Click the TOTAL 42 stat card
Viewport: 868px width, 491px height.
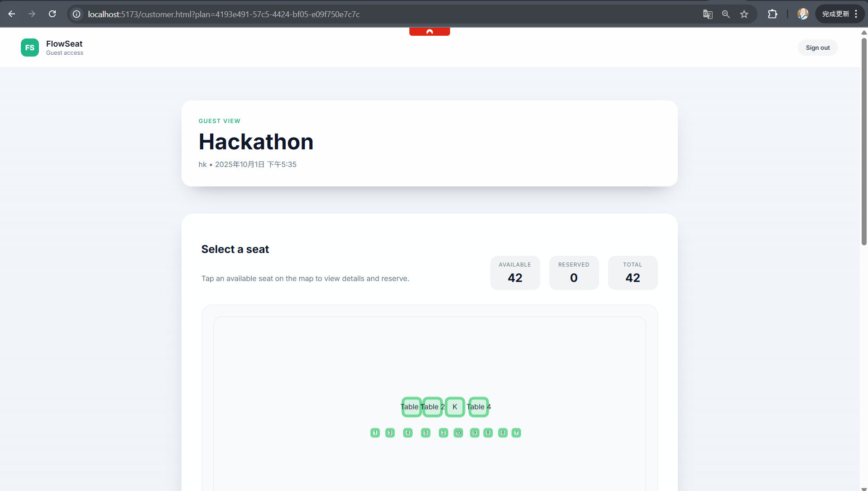point(633,273)
